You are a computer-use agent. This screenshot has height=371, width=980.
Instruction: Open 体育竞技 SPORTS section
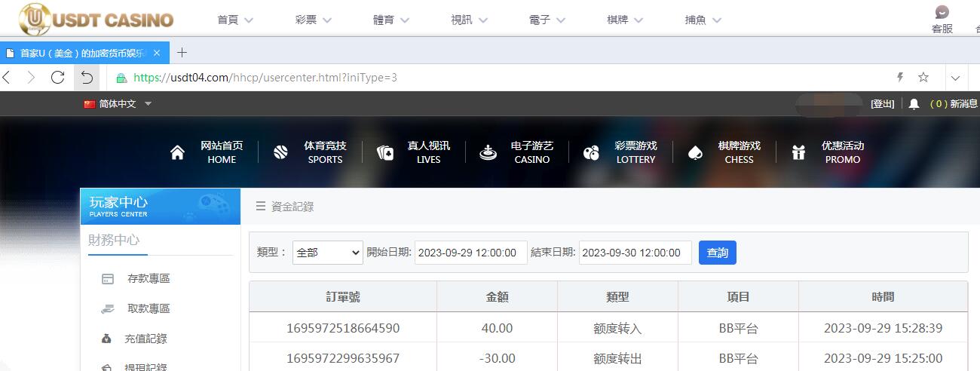[325, 152]
